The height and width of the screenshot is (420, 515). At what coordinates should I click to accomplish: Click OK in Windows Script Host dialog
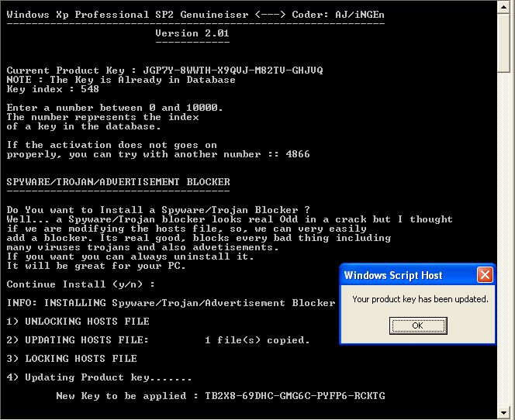coord(418,325)
